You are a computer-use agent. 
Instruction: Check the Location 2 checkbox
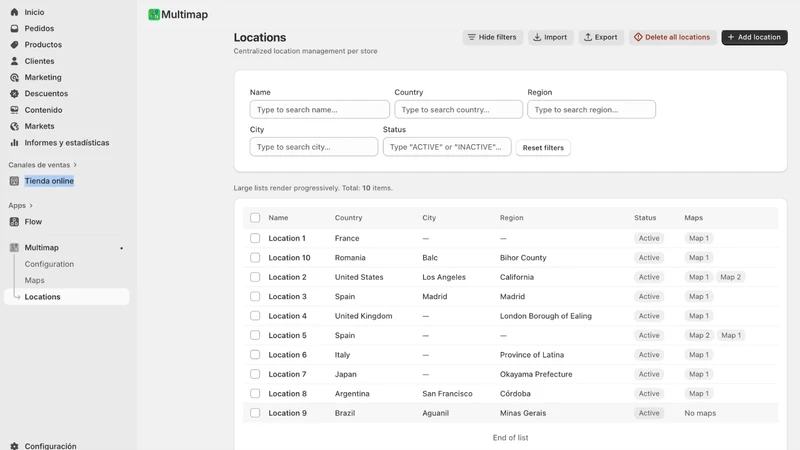[255, 277]
